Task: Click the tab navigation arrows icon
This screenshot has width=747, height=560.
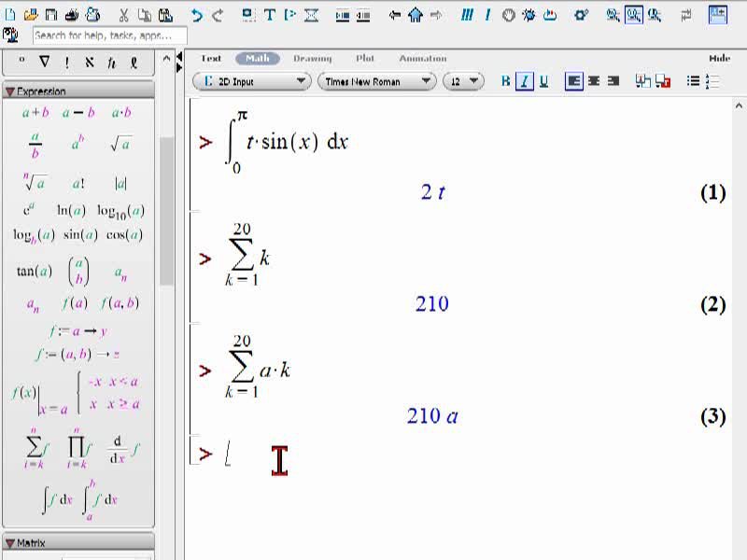Action: pyautogui.click(x=686, y=15)
